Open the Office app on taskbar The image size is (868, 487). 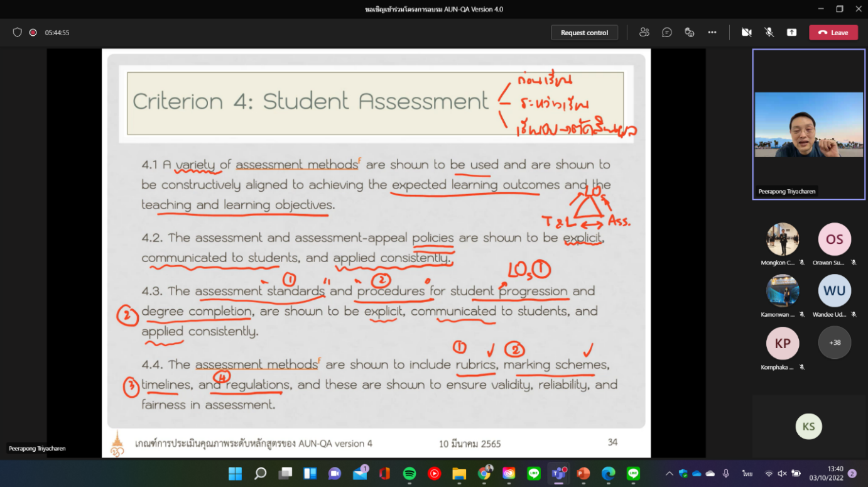coord(384,473)
